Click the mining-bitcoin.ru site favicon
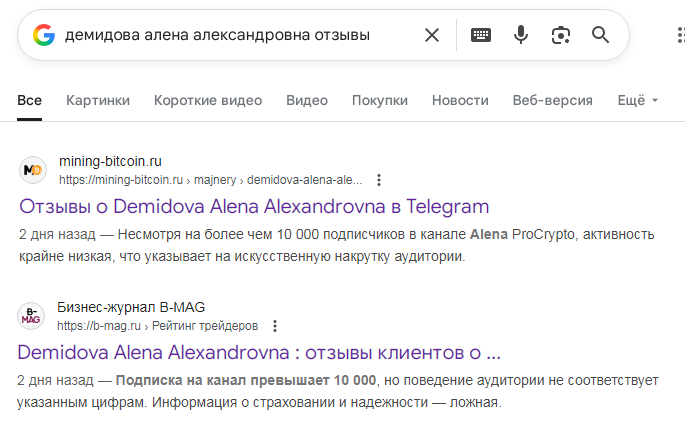Image resolution: width=685 pixels, height=427 pixels. [x=33, y=170]
